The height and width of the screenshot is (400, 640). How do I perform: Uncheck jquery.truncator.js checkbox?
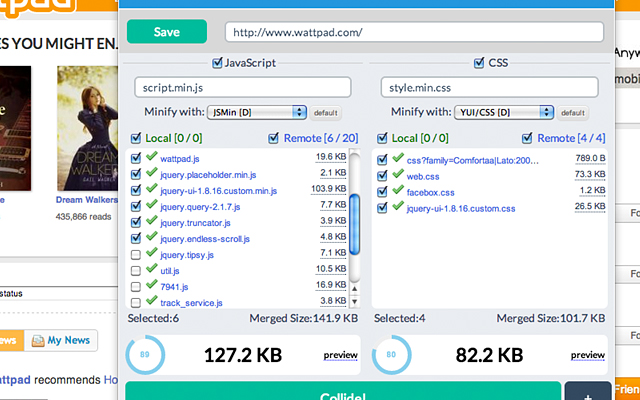[136, 222]
